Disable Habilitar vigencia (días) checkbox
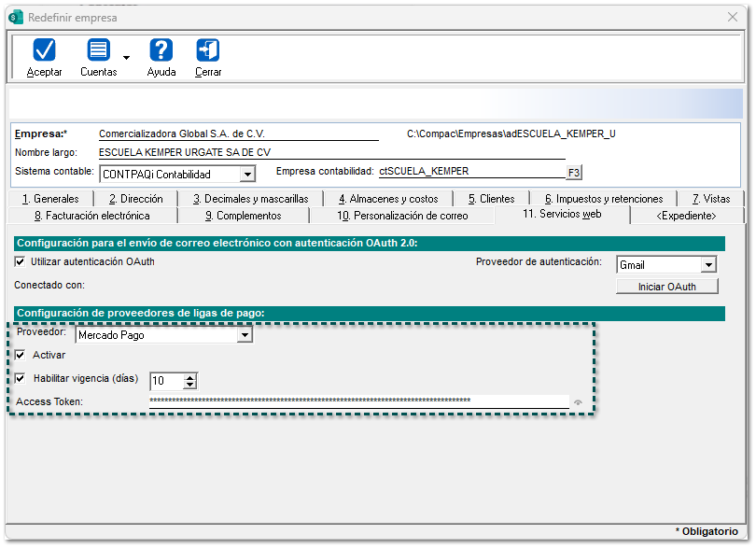Viewport: 756px width, 548px height. click(21, 379)
